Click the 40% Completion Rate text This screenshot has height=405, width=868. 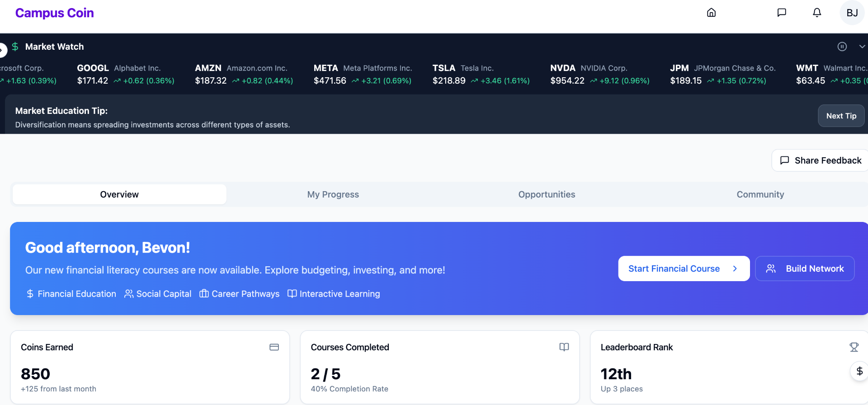tap(349, 389)
